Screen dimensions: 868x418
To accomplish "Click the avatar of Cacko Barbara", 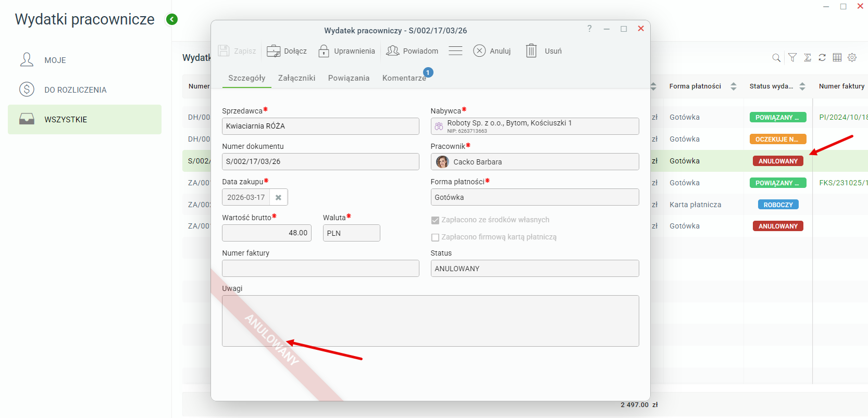I will [442, 162].
